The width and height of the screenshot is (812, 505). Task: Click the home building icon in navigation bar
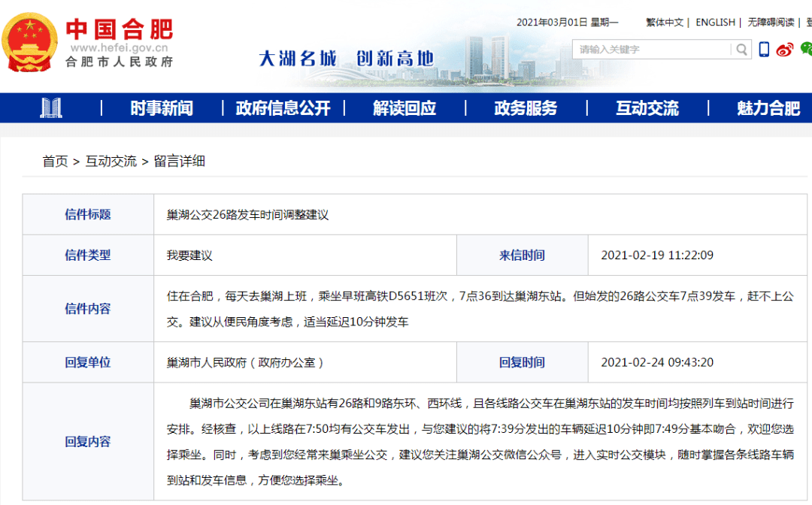(x=51, y=108)
